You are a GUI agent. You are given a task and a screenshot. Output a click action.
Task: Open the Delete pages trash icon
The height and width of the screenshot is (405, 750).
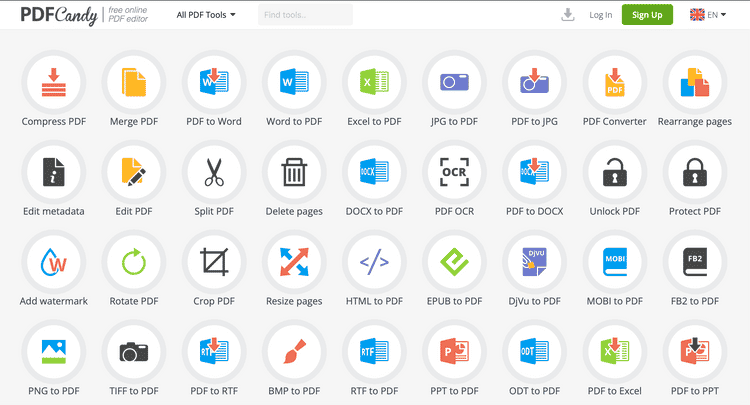tap(294, 172)
